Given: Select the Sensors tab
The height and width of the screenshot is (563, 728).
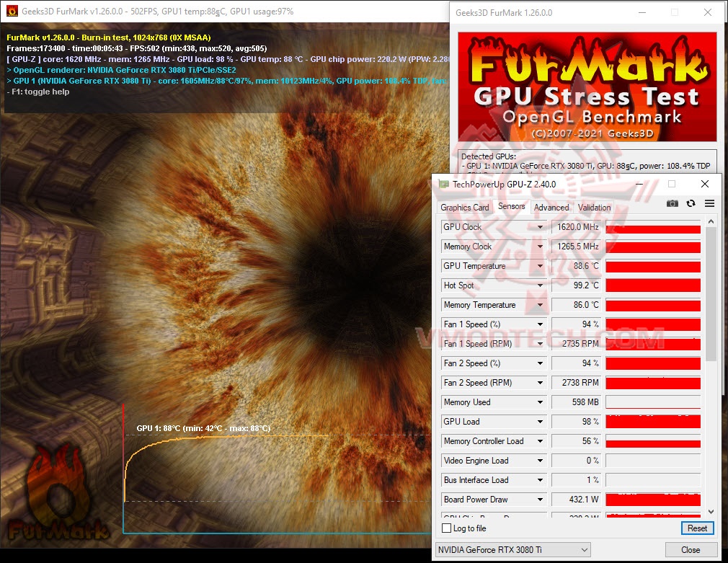Looking at the screenshot, I should point(511,206).
